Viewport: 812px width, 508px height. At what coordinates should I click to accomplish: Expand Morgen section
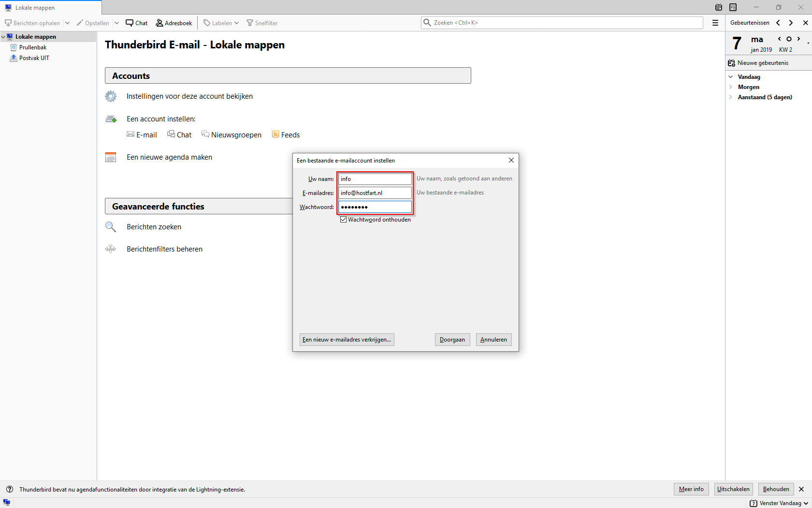click(731, 87)
